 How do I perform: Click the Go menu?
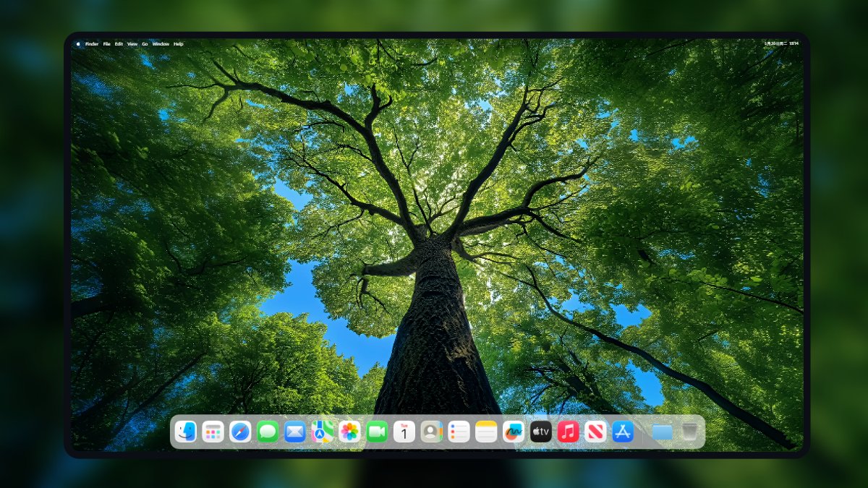click(145, 44)
